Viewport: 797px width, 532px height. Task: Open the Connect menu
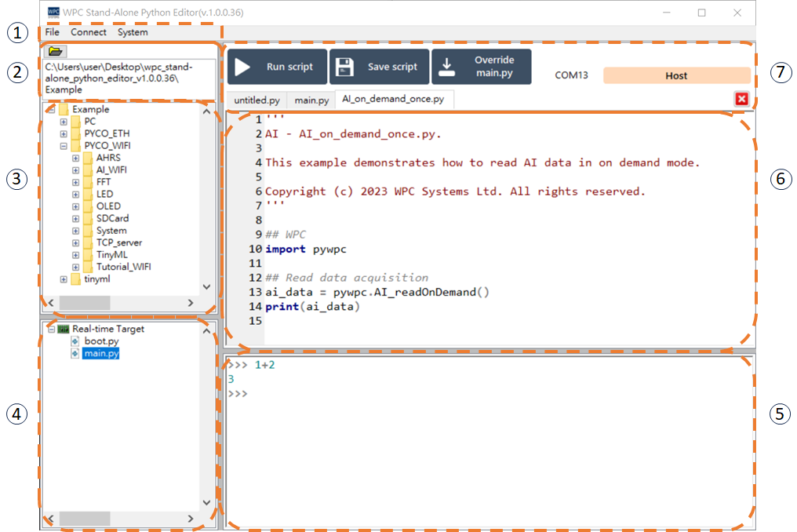(89, 32)
